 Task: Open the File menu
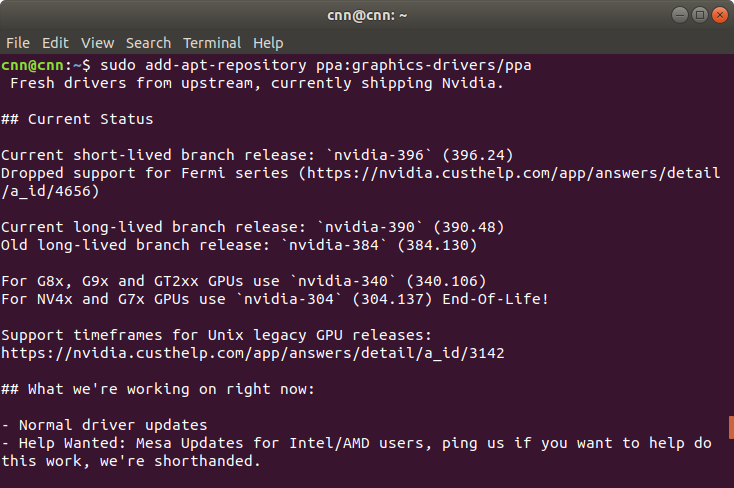point(18,43)
